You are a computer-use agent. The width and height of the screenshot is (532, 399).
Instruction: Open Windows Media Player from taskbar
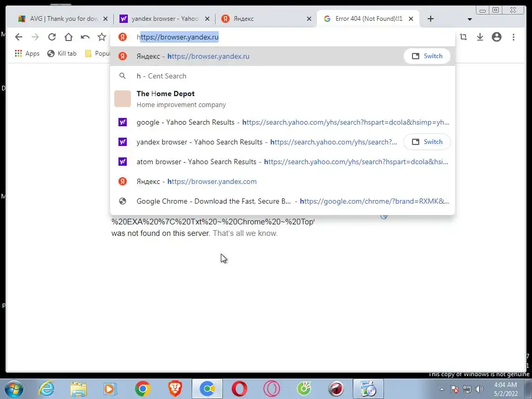click(110, 389)
